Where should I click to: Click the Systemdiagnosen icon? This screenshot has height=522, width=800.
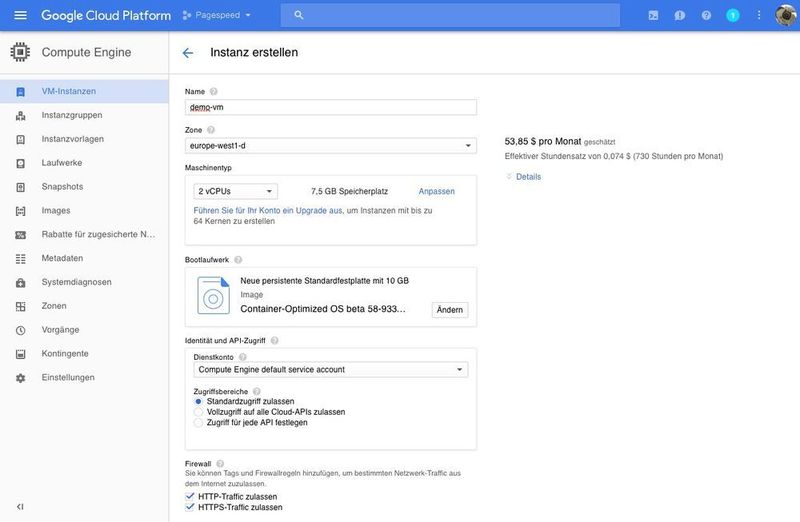click(x=20, y=282)
